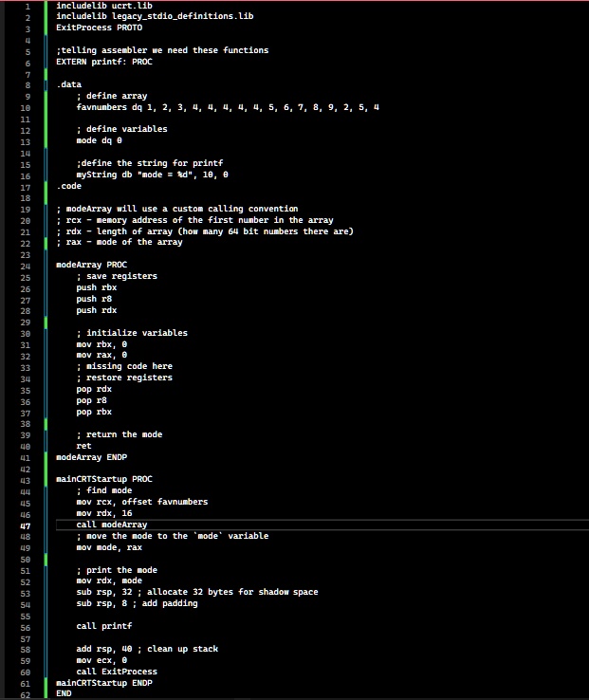Click the 'EXTERN printf: PROC' line
This screenshot has width=589, height=700.
tap(104, 62)
